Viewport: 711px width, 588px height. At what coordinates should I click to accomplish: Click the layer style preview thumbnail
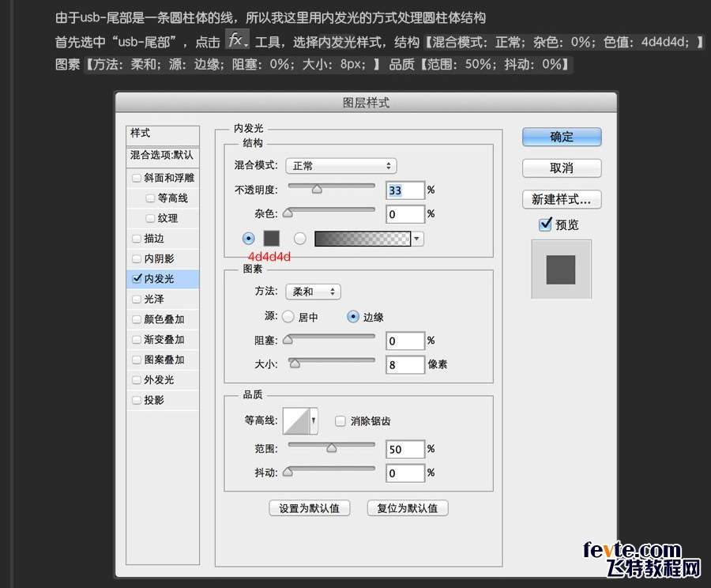561,269
